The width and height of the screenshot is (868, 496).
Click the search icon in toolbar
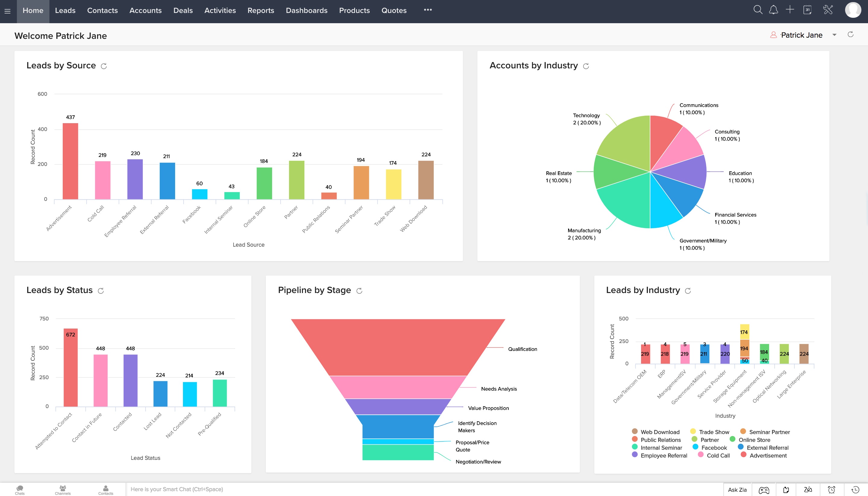758,11
